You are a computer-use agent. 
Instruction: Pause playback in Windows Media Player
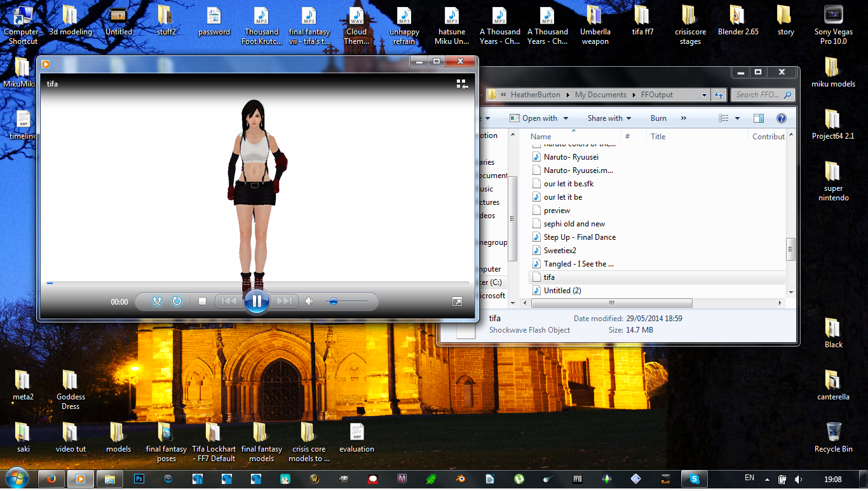click(x=257, y=301)
